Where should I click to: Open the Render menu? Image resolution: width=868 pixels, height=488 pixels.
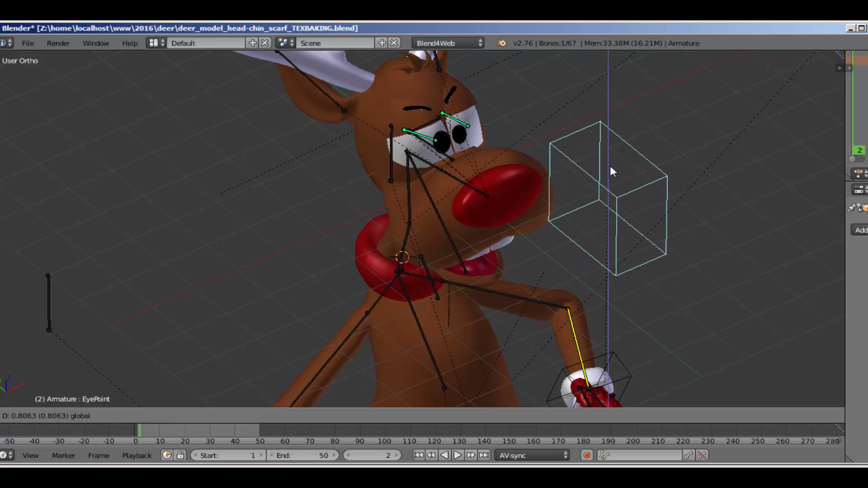coord(58,43)
